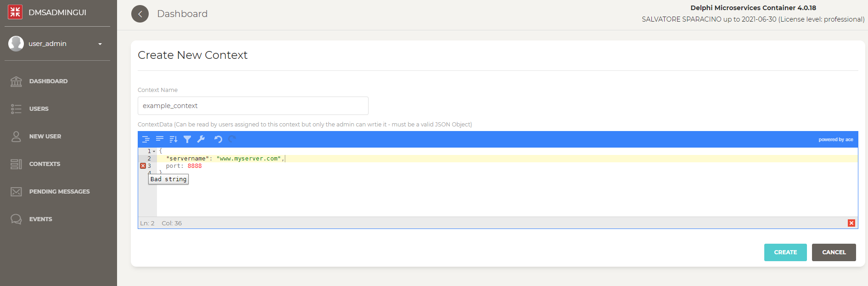Click the red error marker on line 3
The width and height of the screenshot is (868, 286).
pyautogui.click(x=143, y=166)
